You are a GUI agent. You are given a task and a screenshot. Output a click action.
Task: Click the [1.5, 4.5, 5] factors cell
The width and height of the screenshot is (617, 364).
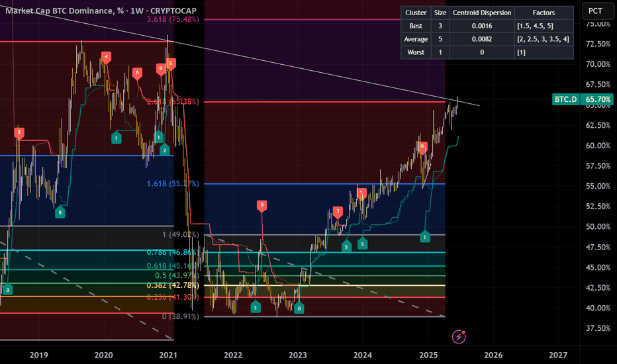point(544,26)
